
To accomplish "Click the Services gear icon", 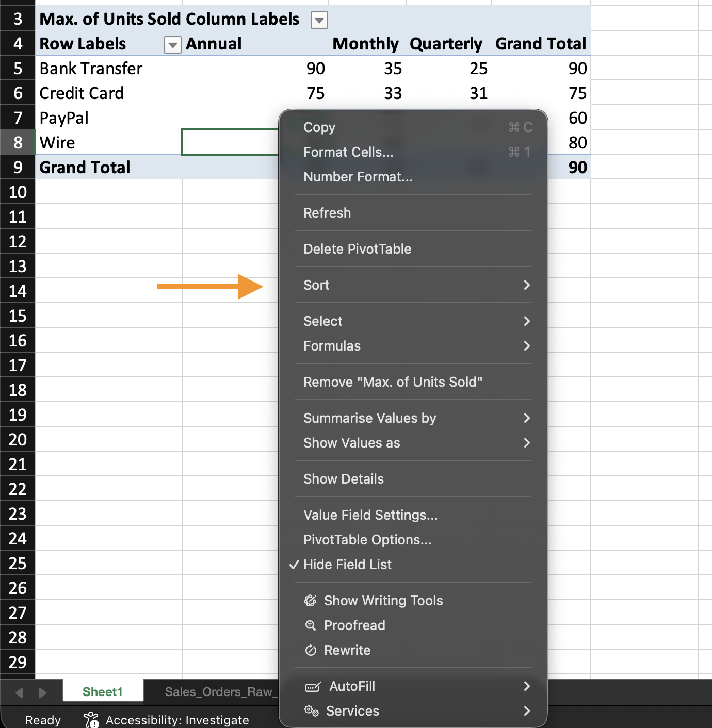I will pos(311,711).
